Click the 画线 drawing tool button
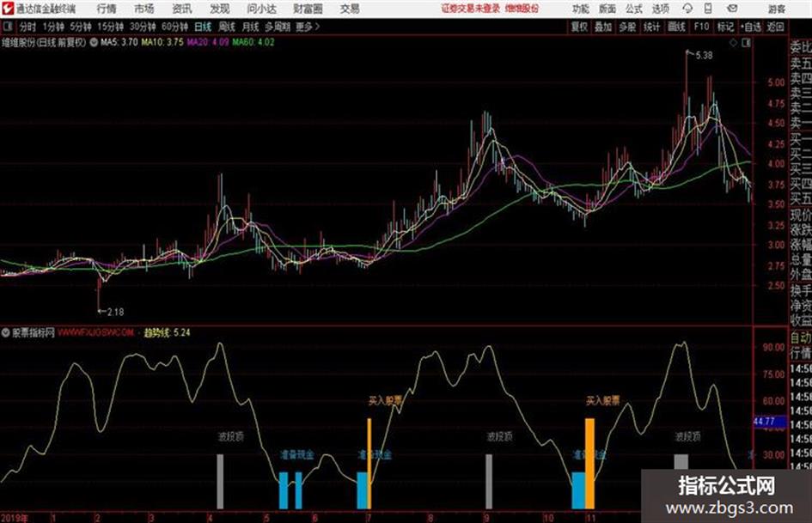This screenshot has width=812, height=523. pyautogui.click(x=676, y=27)
